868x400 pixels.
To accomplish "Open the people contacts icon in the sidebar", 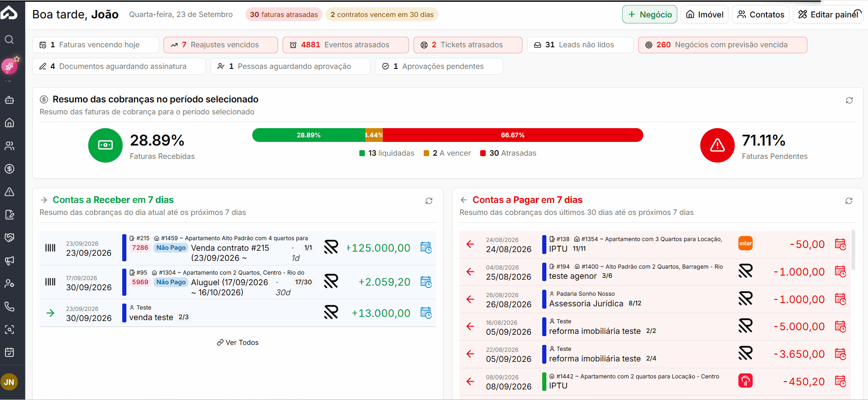I will pyautogui.click(x=9, y=146).
